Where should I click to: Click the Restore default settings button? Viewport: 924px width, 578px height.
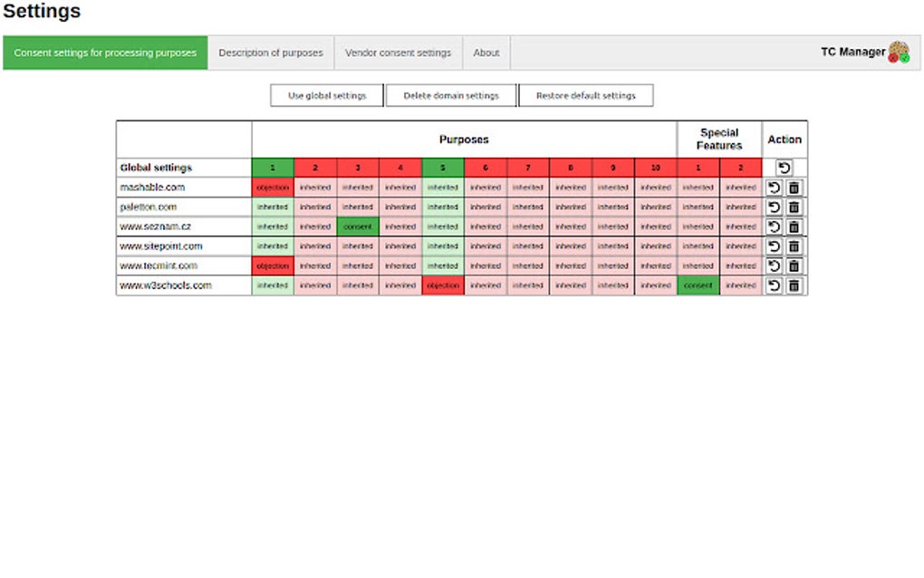tap(585, 94)
